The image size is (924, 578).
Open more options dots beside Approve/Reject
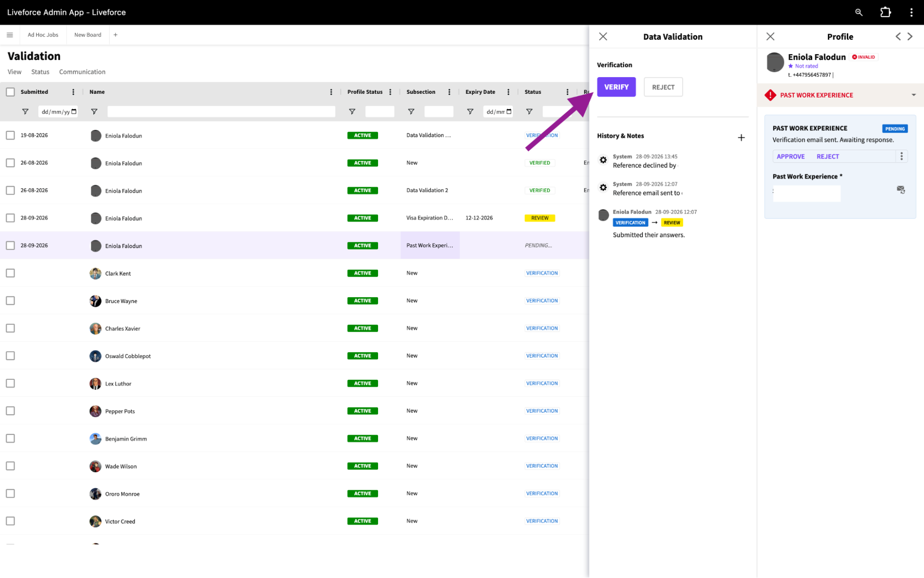(x=901, y=156)
